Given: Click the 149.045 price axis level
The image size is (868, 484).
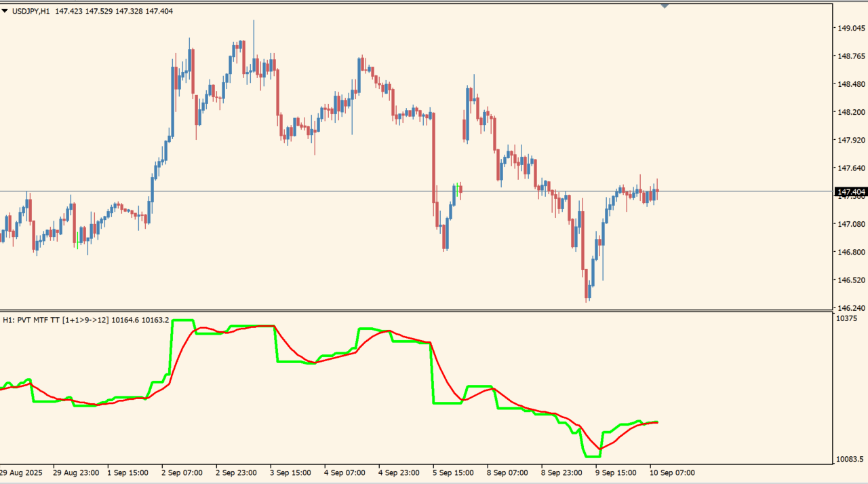Looking at the screenshot, I should (851, 29).
